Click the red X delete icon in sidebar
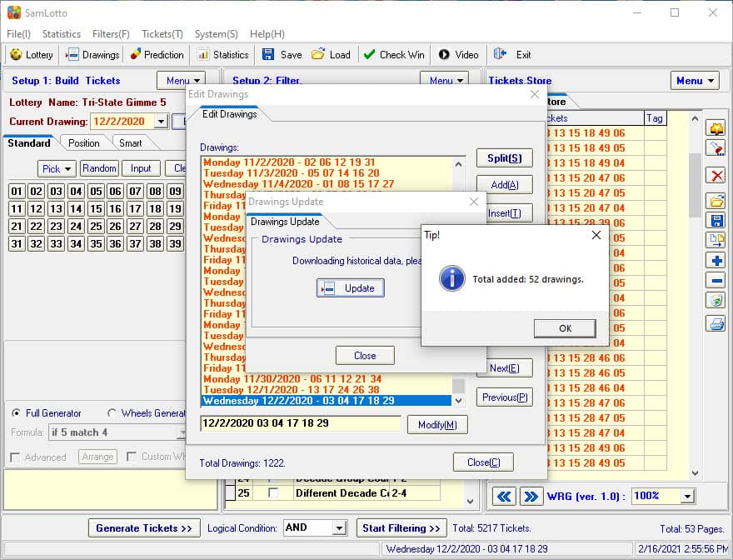Image resolution: width=733 pixels, height=560 pixels. [x=716, y=176]
